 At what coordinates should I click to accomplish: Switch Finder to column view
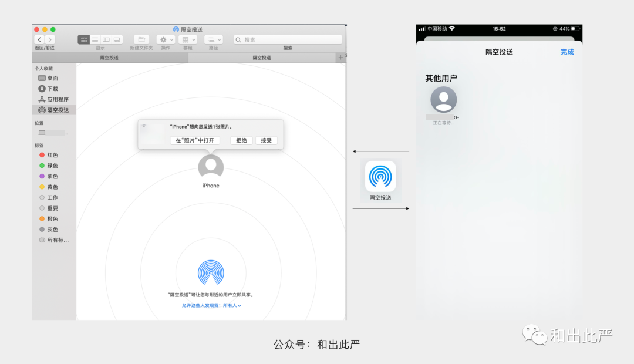pyautogui.click(x=106, y=40)
